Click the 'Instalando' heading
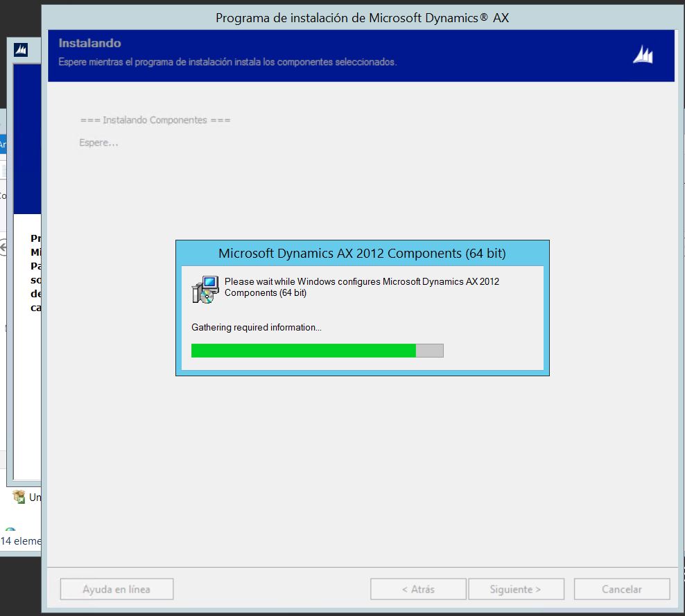This screenshot has width=685, height=616. click(x=89, y=43)
